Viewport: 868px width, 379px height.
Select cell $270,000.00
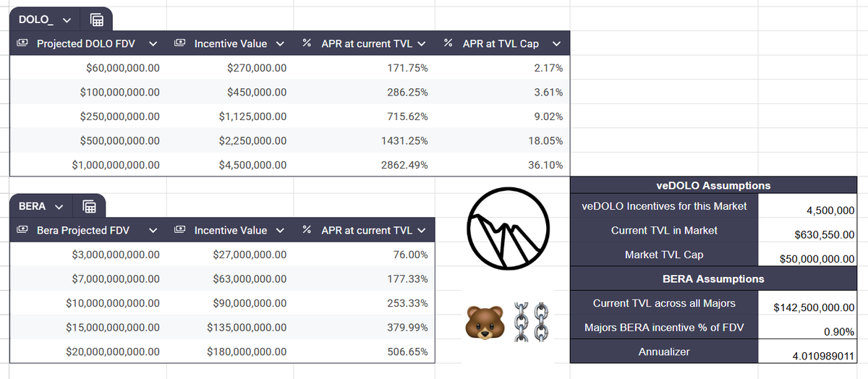click(x=229, y=69)
